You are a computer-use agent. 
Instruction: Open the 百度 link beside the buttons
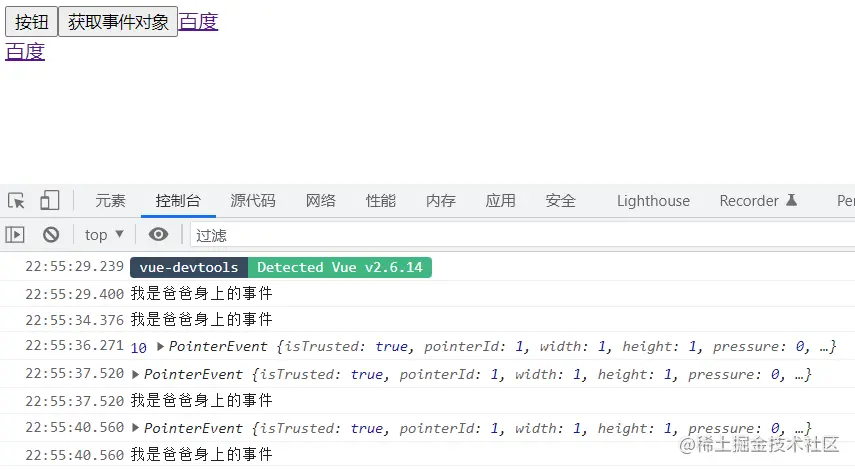click(x=198, y=22)
